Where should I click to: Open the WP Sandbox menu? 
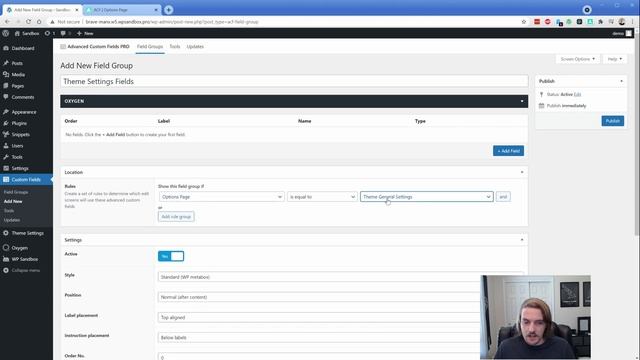coord(24,259)
